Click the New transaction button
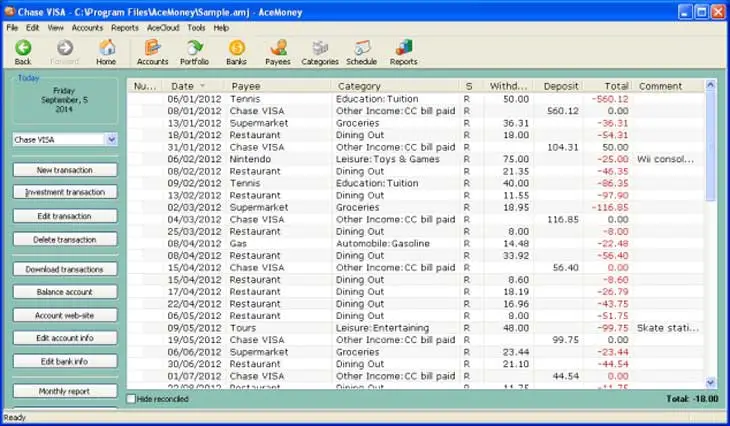The image size is (730, 426). coord(65,170)
